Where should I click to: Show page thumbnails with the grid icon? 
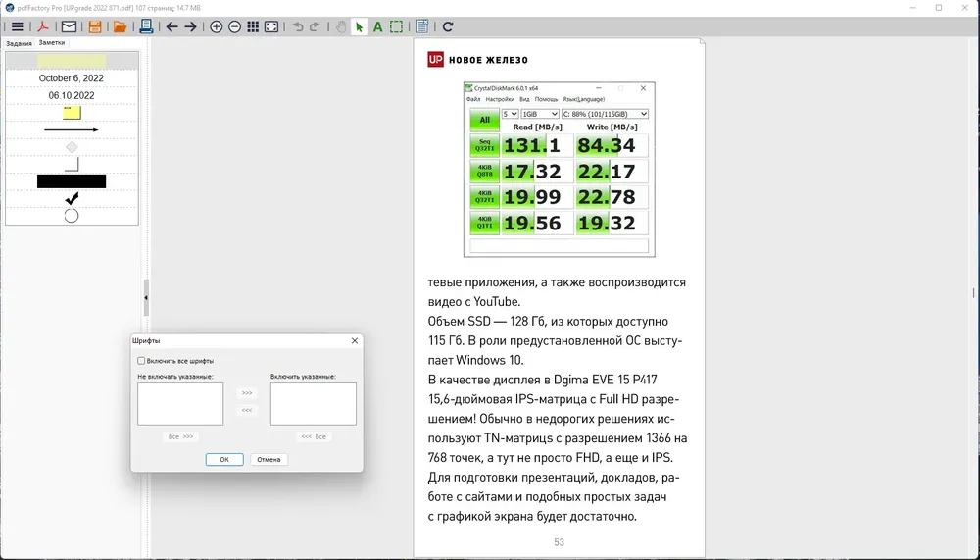[253, 26]
